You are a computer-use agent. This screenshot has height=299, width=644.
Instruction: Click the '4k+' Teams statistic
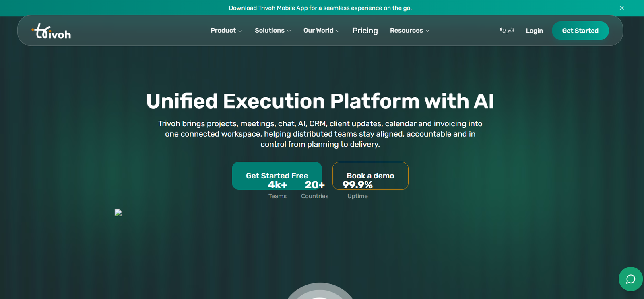pyautogui.click(x=278, y=185)
